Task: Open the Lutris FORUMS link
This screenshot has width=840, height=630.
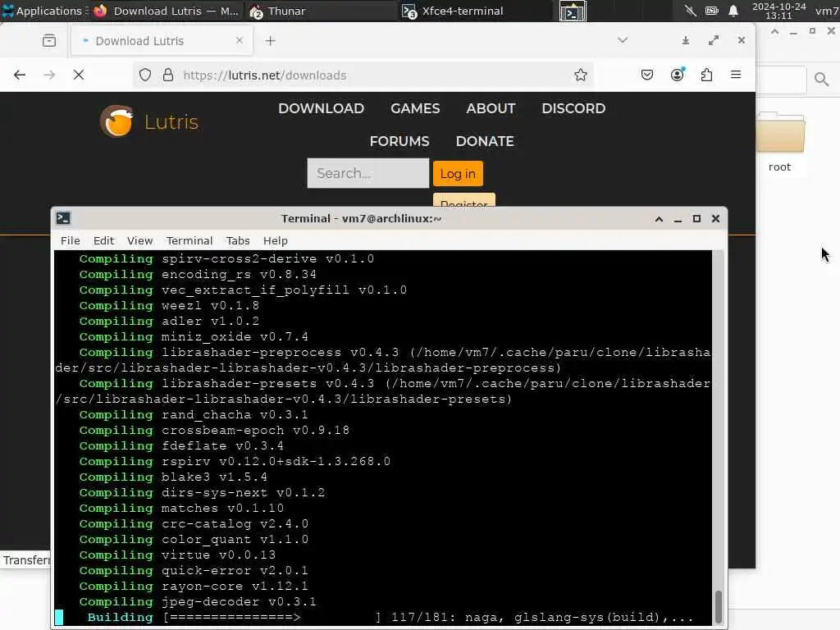Action: coord(399,141)
